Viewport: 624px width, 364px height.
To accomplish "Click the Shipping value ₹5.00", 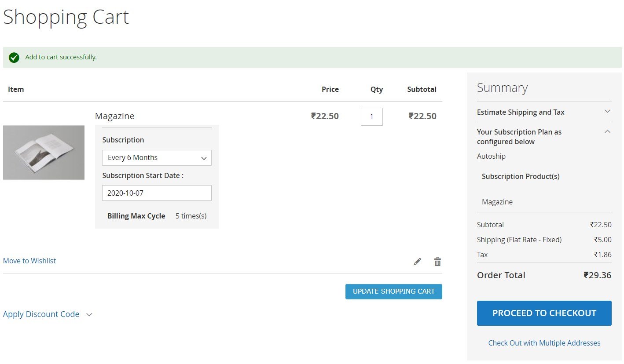I will tap(602, 240).
